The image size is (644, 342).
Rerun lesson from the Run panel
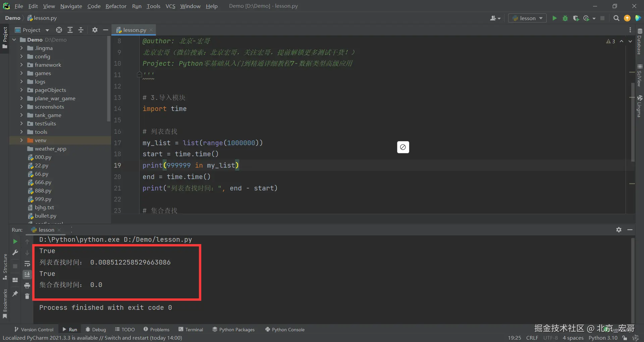click(15, 241)
